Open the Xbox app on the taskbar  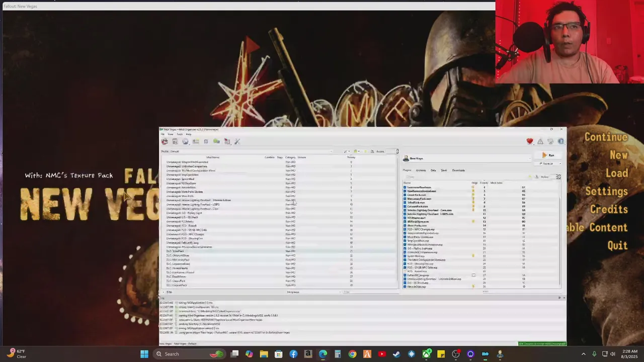427,354
